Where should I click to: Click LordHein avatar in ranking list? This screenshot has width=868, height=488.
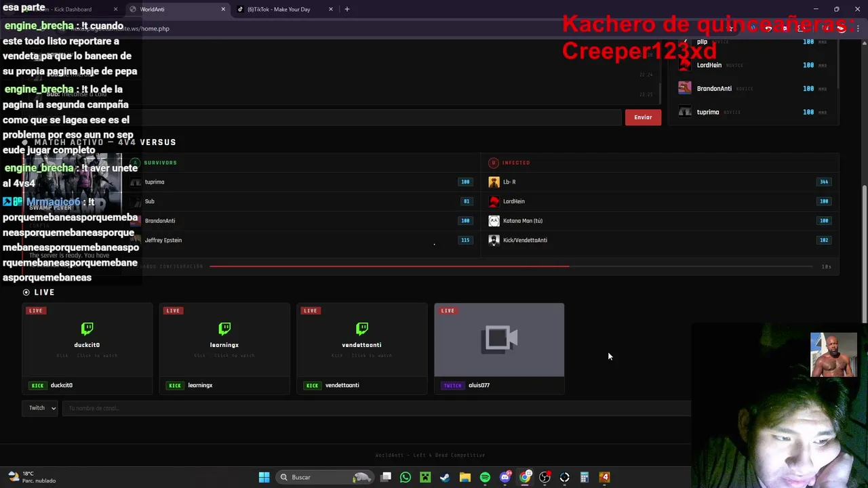[685, 65]
